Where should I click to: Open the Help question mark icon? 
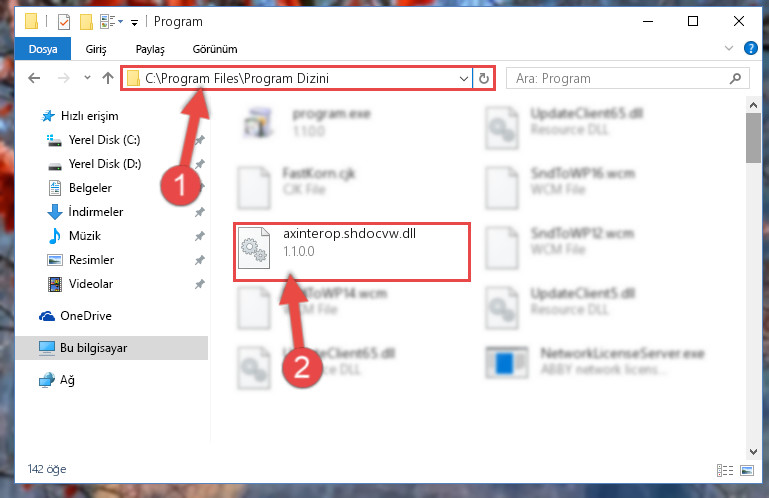tap(750, 48)
